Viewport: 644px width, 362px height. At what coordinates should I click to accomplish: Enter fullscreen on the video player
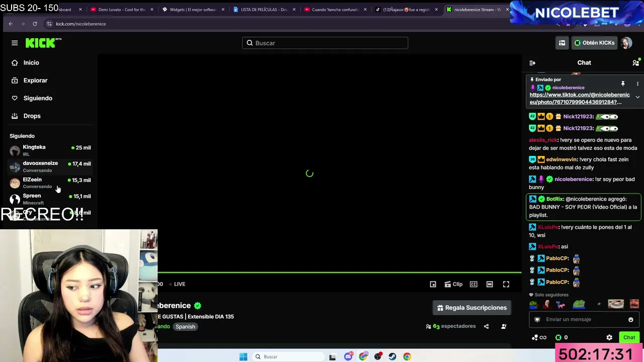506,284
